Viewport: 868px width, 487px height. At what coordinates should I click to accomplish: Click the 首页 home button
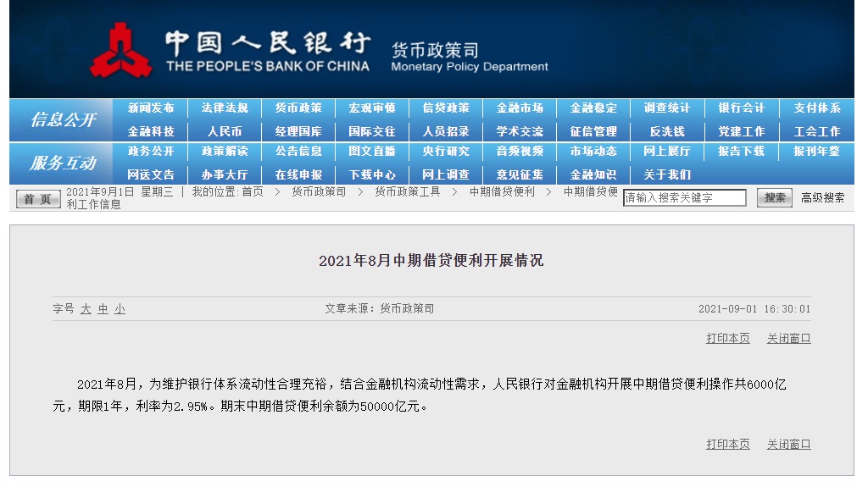point(38,199)
